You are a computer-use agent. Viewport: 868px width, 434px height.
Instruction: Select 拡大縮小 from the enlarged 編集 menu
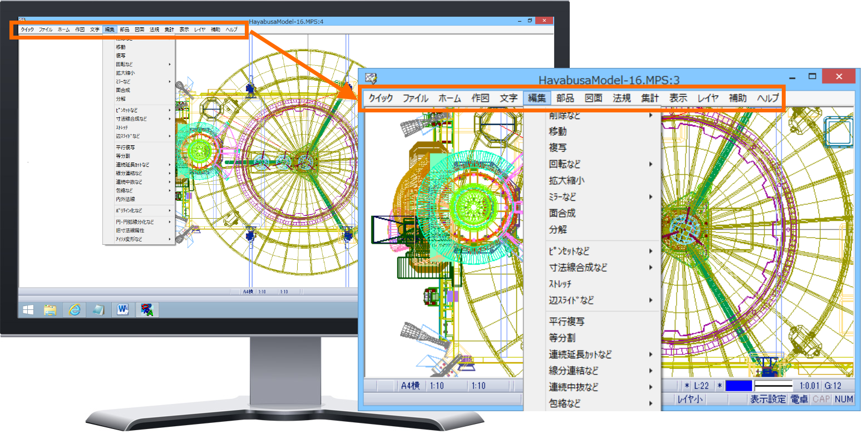click(x=566, y=181)
